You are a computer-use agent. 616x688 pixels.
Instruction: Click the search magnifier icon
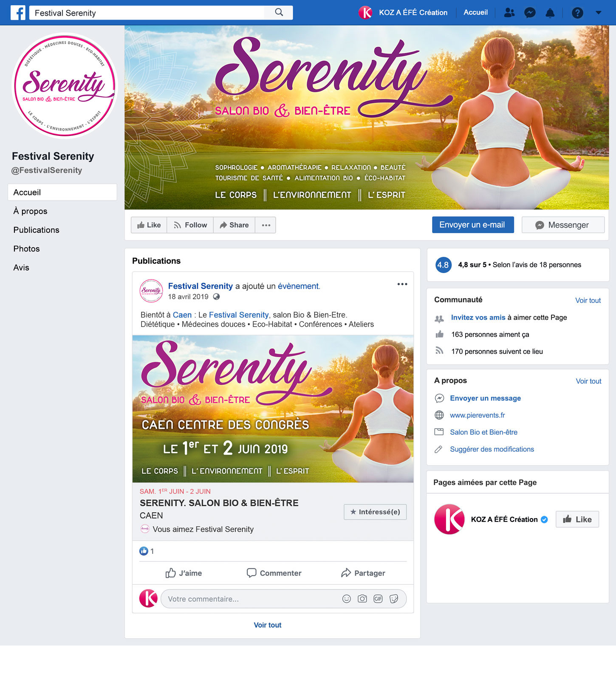pos(279,12)
